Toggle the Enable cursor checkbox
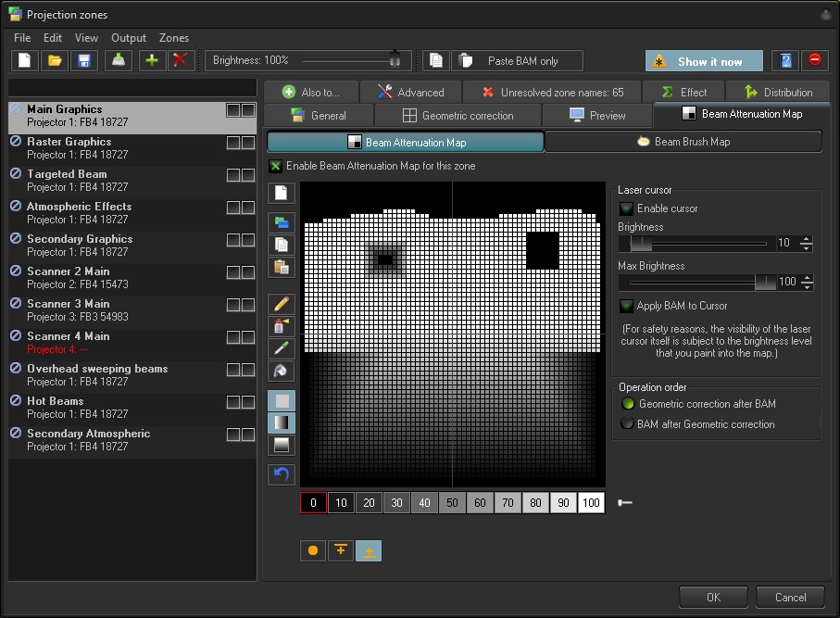 (x=627, y=208)
